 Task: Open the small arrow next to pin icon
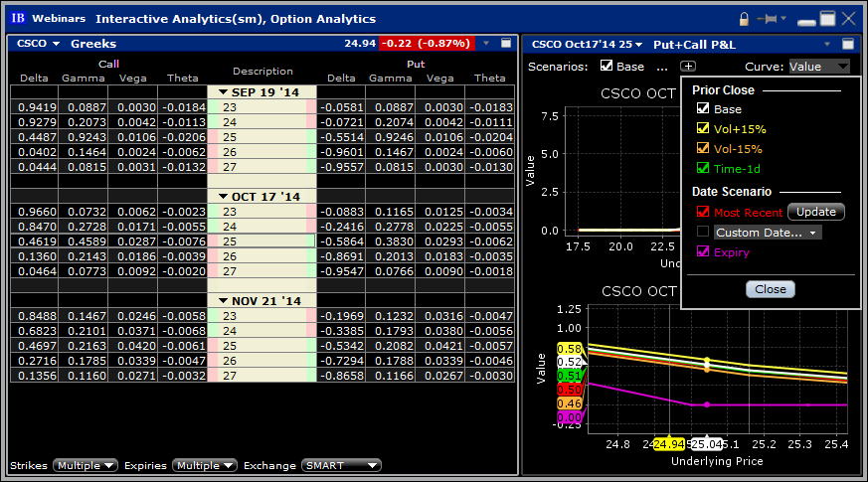tap(783, 18)
